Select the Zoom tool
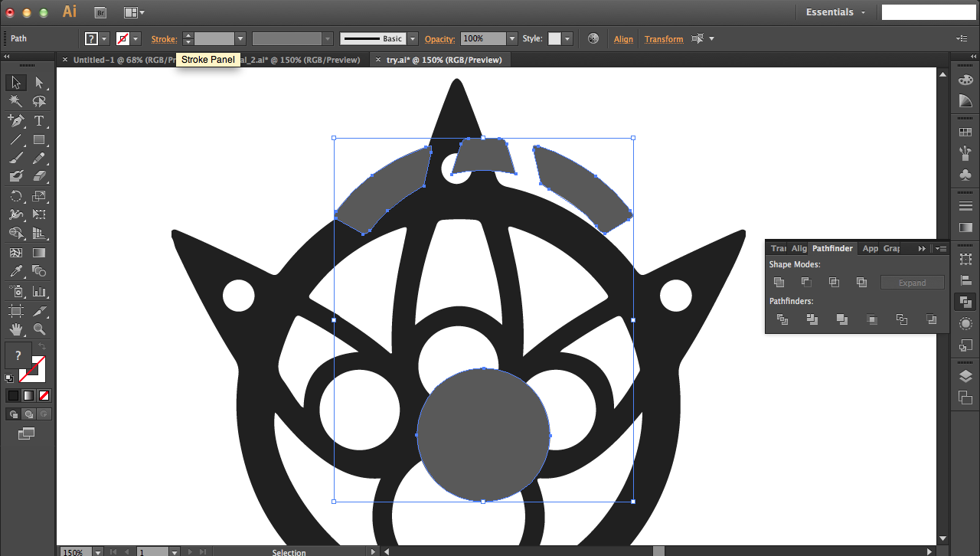Viewport: 980px width, 556px height. 40,329
